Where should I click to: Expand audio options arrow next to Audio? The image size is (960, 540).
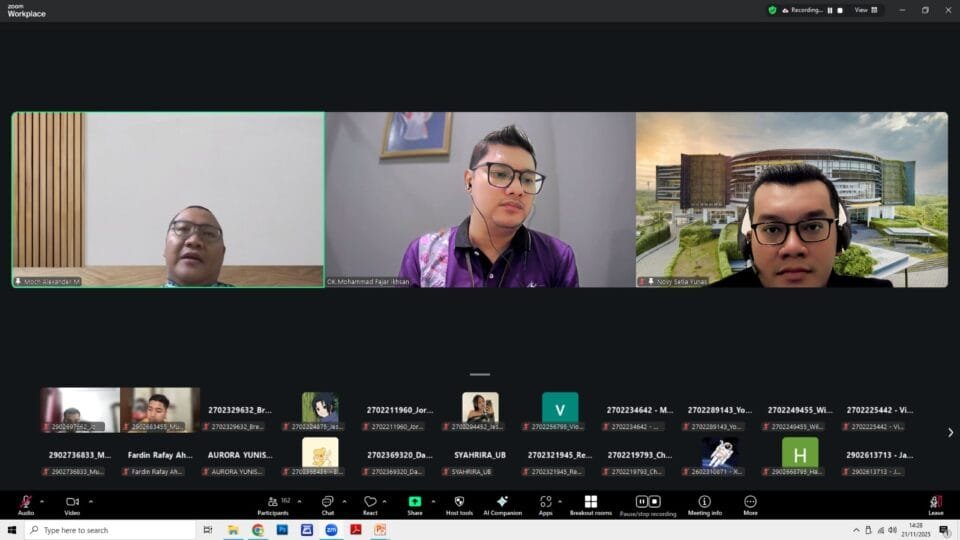pyautogui.click(x=42, y=501)
